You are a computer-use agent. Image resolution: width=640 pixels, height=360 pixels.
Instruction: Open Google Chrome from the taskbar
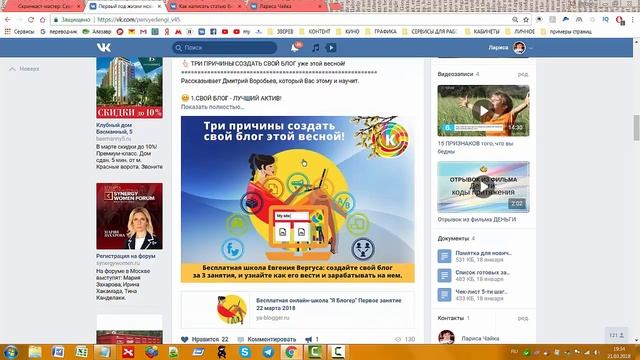click(291, 352)
